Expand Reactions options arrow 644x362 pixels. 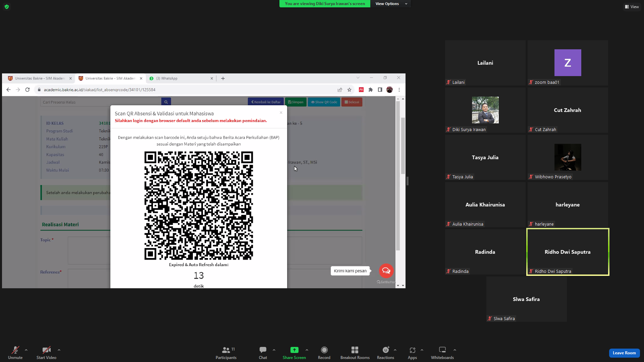coord(395,350)
